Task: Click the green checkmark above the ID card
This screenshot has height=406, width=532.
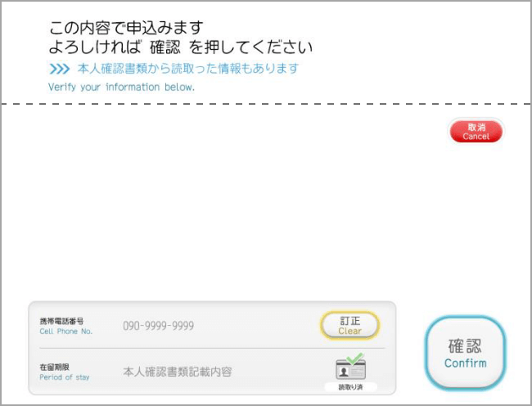Action: tap(355, 359)
